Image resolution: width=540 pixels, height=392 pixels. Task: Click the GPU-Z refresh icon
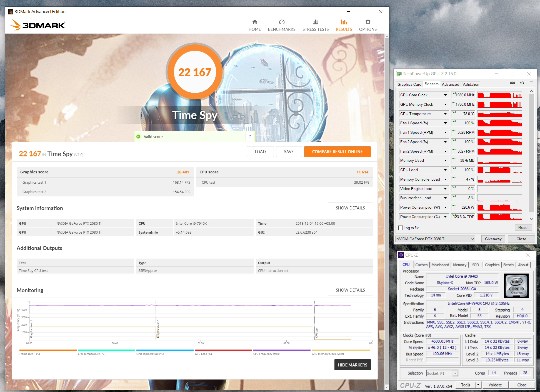pyautogui.click(x=522, y=83)
